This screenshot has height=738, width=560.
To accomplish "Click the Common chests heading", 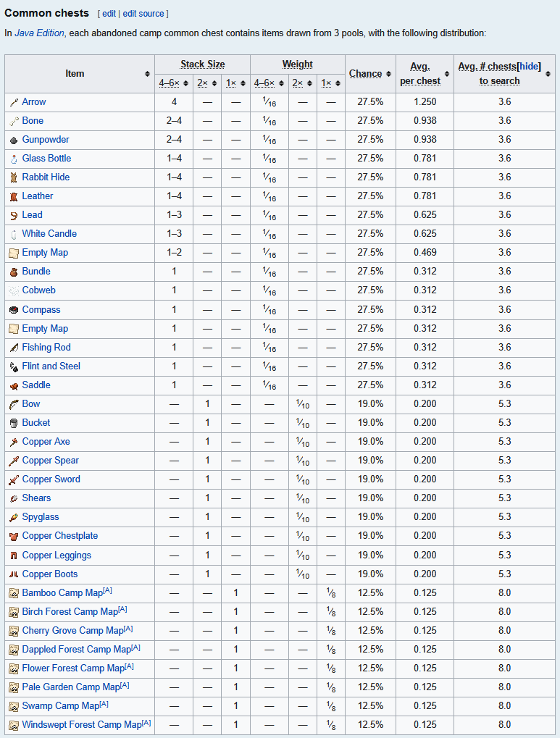I will pyautogui.click(x=46, y=13).
